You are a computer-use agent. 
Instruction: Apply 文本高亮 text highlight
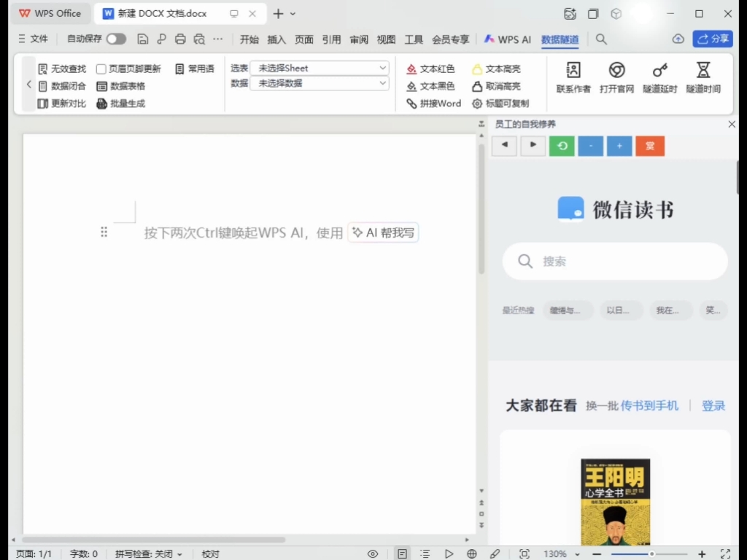496,69
